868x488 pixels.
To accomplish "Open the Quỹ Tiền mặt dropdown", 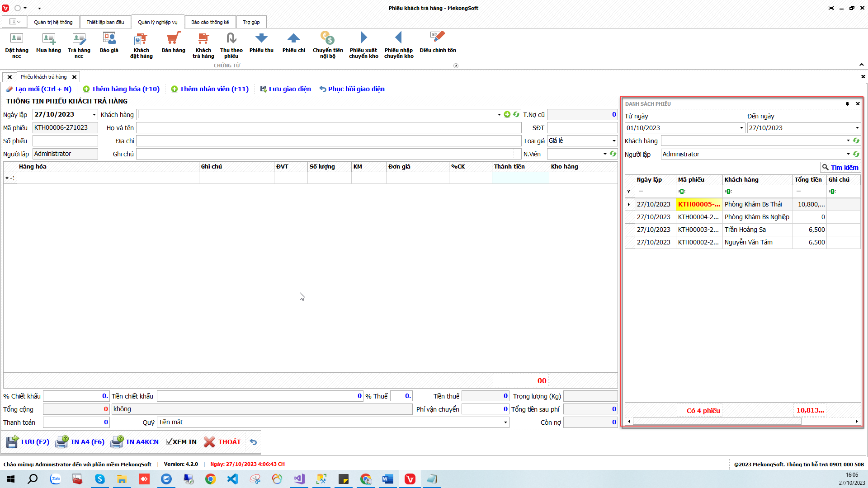I will coord(505,422).
